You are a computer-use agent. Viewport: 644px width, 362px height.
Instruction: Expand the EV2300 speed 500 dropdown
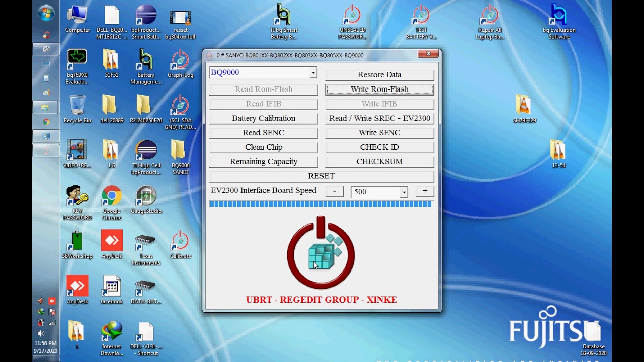click(404, 192)
